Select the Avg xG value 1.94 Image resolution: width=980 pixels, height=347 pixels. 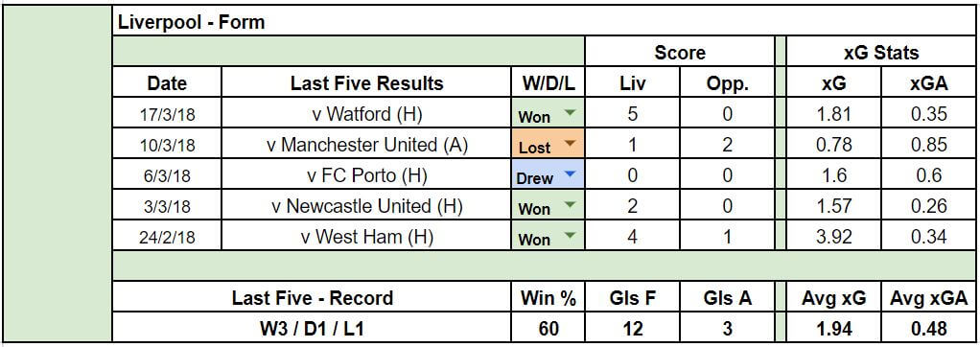coord(833,328)
